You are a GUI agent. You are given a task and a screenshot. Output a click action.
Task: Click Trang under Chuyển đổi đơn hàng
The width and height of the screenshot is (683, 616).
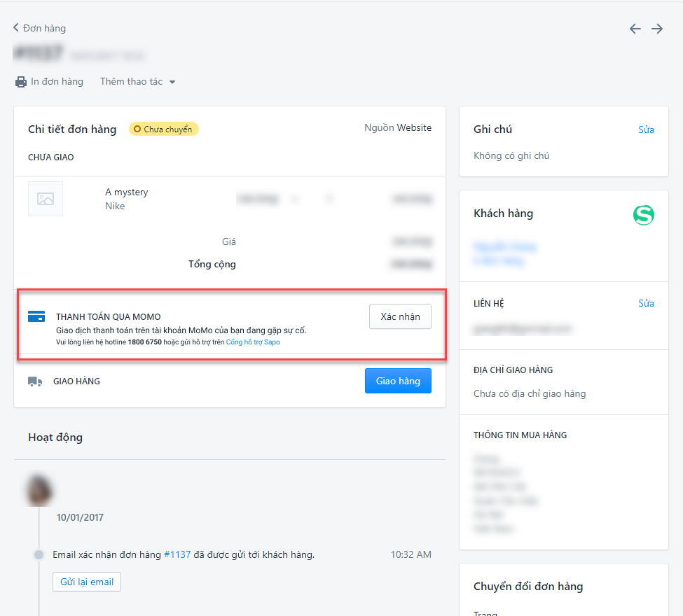click(485, 612)
